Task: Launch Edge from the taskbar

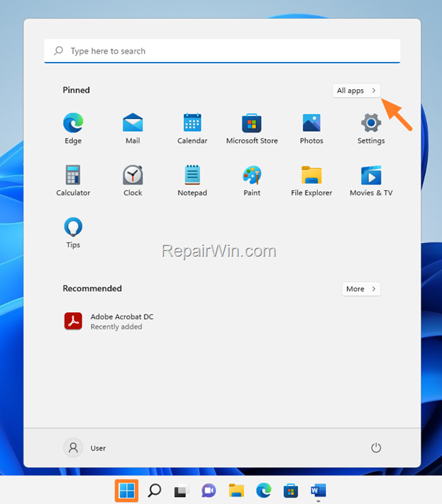Action: pos(264,490)
